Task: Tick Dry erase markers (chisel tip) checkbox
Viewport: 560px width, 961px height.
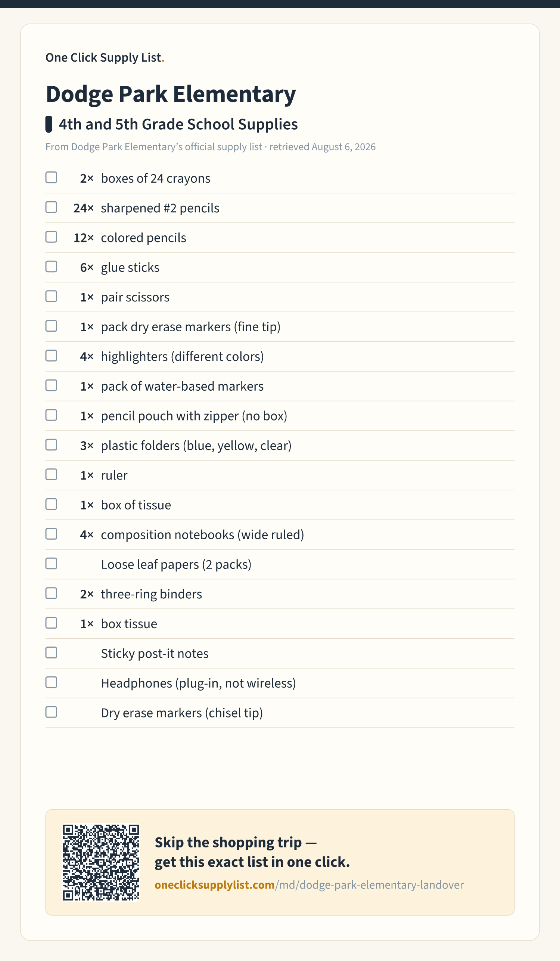Action: point(51,712)
